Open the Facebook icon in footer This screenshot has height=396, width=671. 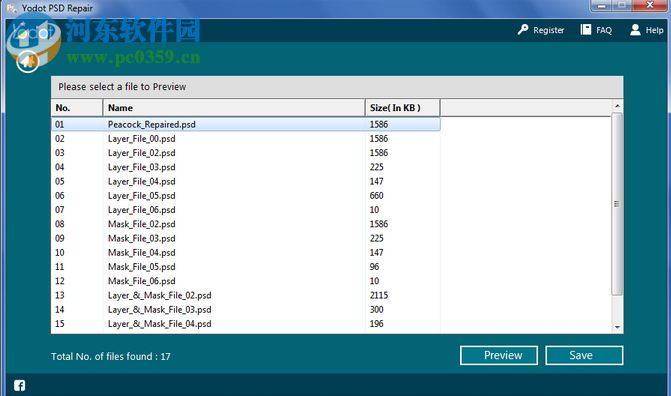19,385
